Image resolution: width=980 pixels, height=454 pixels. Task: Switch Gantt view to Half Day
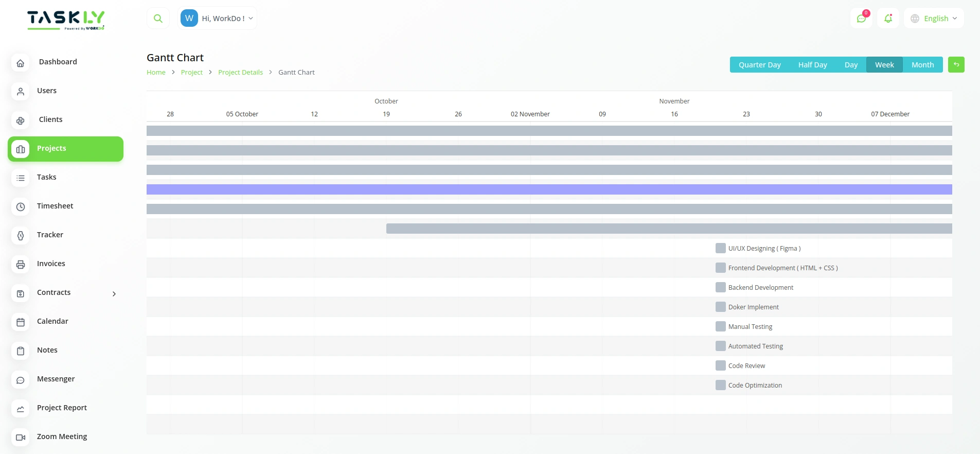(x=812, y=65)
